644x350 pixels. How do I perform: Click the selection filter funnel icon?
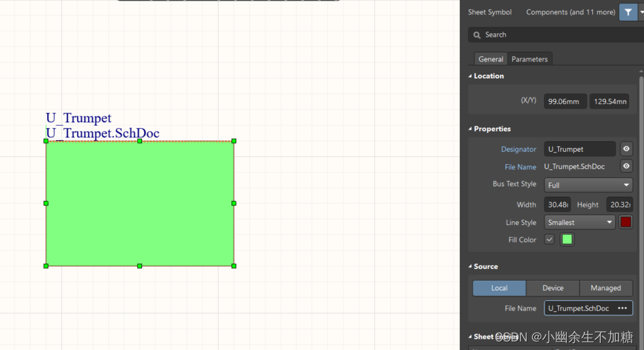pyautogui.click(x=628, y=12)
